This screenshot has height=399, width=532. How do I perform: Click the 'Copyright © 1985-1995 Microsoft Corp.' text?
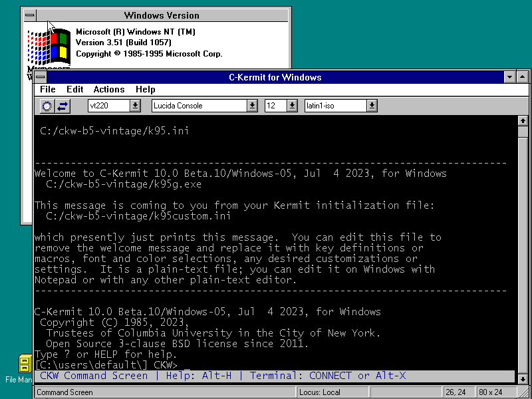[149, 54]
